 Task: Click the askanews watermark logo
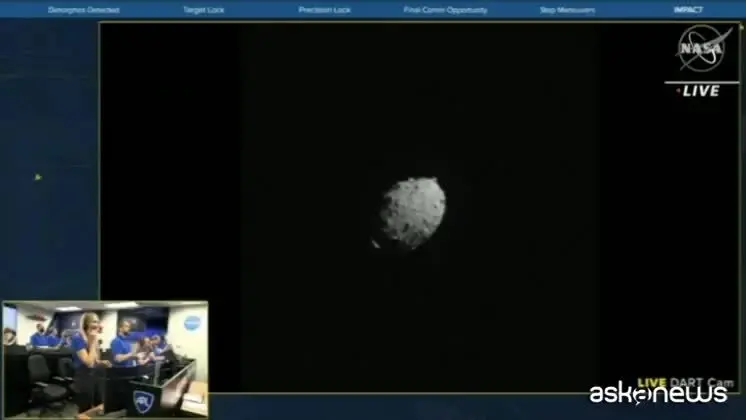point(658,394)
